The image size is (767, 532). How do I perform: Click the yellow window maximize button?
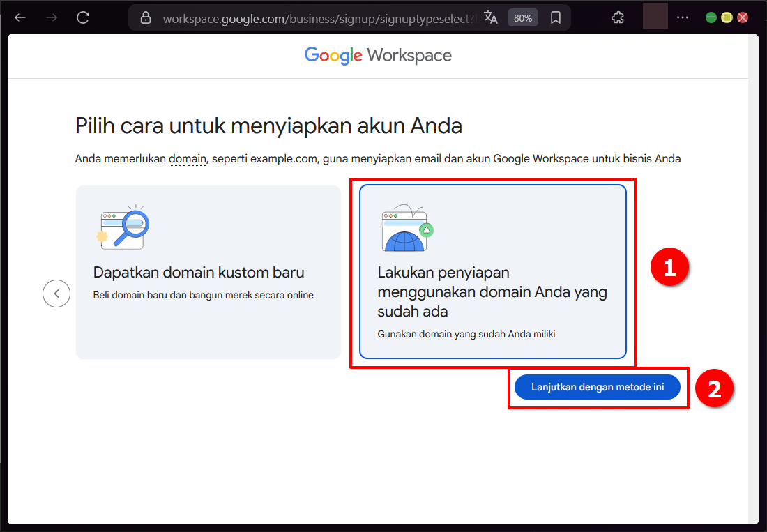coord(727,17)
